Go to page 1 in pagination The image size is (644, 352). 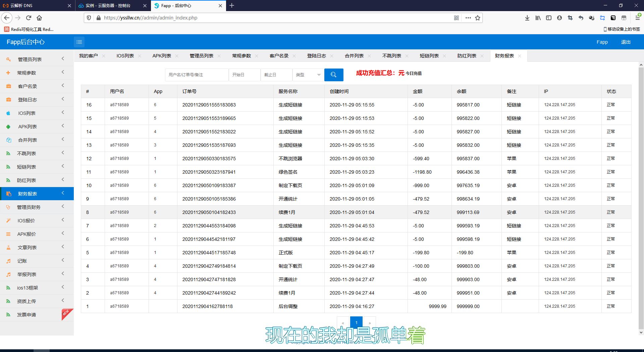coord(356,322)
